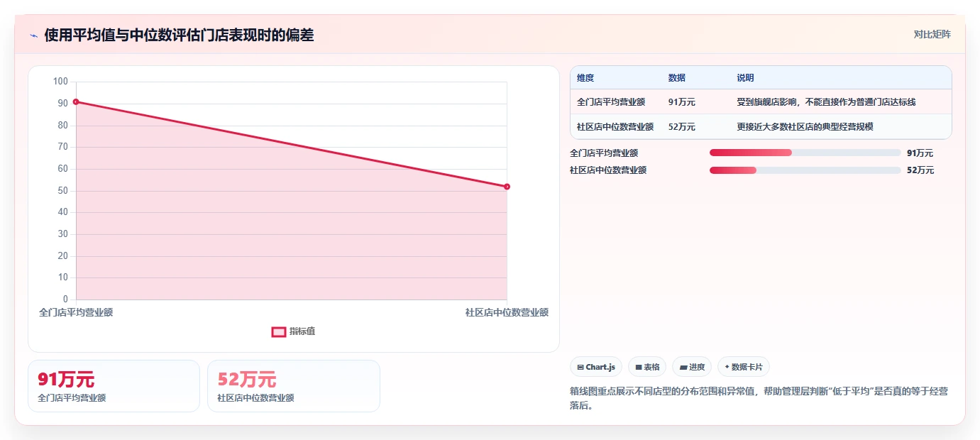This screenshot has width=980, height=440.
Task: Select the Chart.js tag chip
Action: [596, 367]
